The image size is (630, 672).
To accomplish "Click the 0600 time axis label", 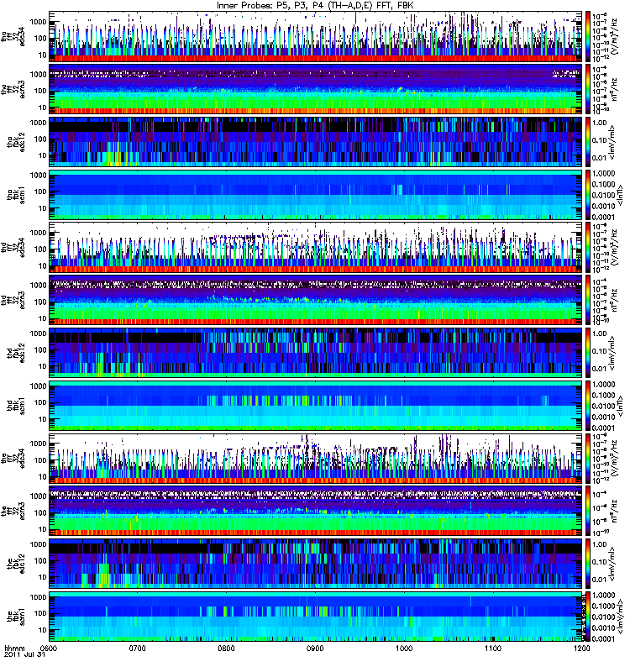I will click(x=49, y=648).
